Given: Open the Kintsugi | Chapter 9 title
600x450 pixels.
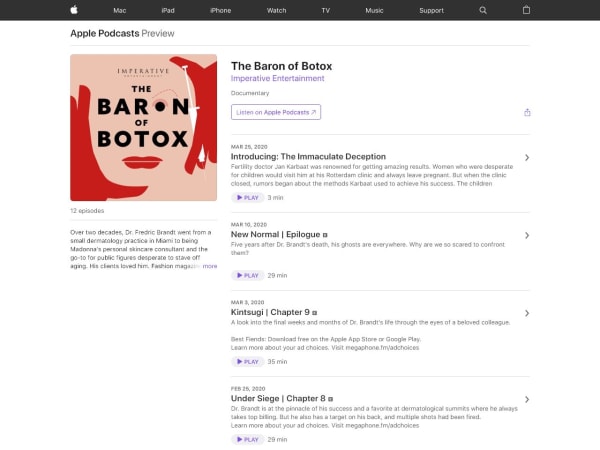Looking at the screenshot, I should click(x=270, y=312).
